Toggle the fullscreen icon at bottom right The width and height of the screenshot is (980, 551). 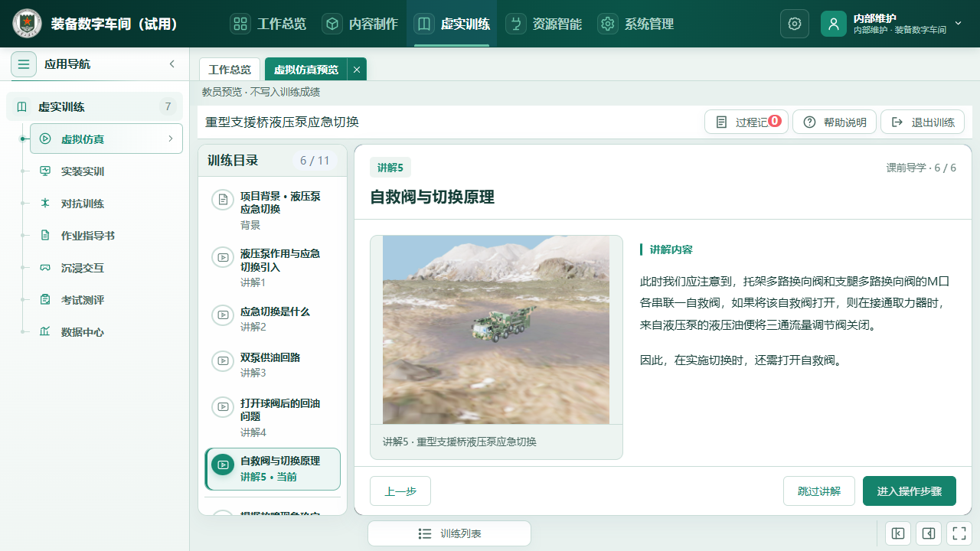coord(959,533)
